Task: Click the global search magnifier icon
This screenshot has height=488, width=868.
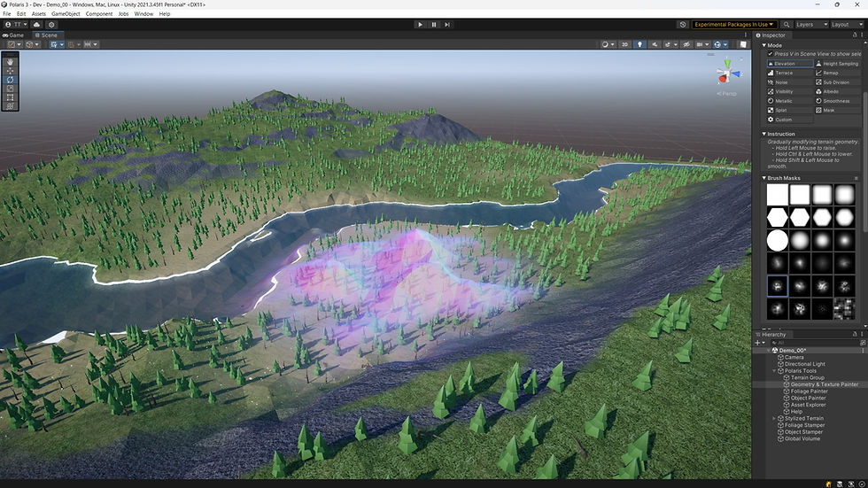Action: pos(787,24)
